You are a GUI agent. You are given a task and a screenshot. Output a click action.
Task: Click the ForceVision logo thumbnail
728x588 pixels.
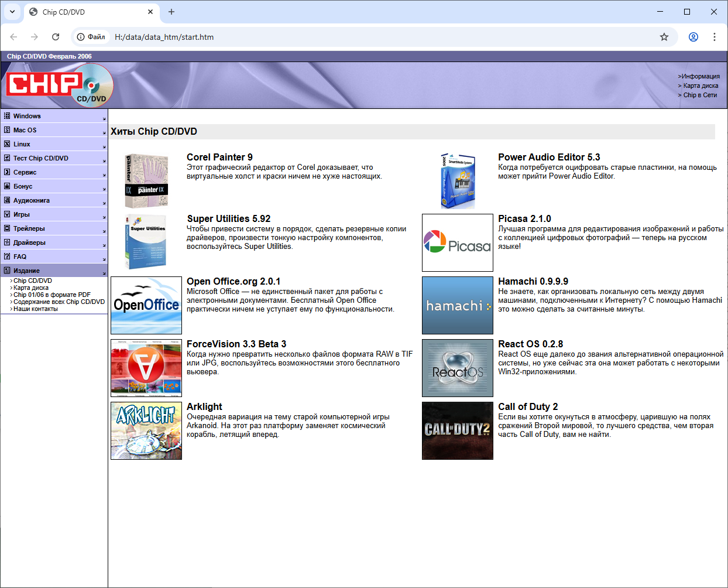pos(146,368)
